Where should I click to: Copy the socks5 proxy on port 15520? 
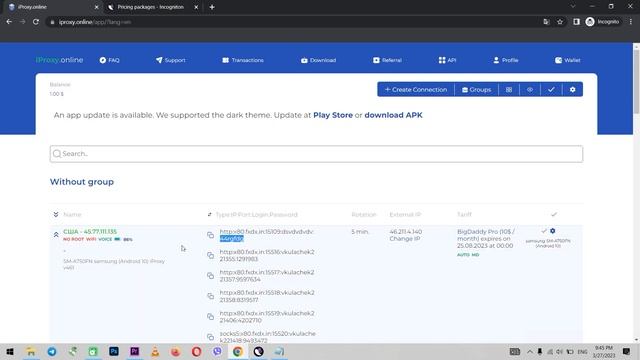(x=211, y=337)
